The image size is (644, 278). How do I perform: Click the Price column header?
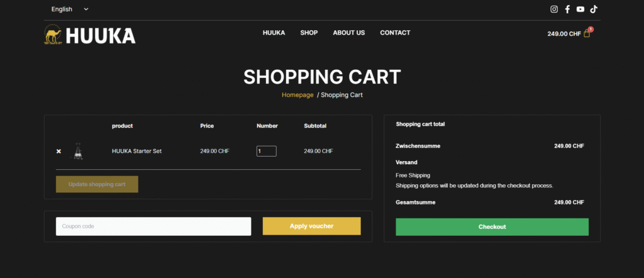(207, 126)
